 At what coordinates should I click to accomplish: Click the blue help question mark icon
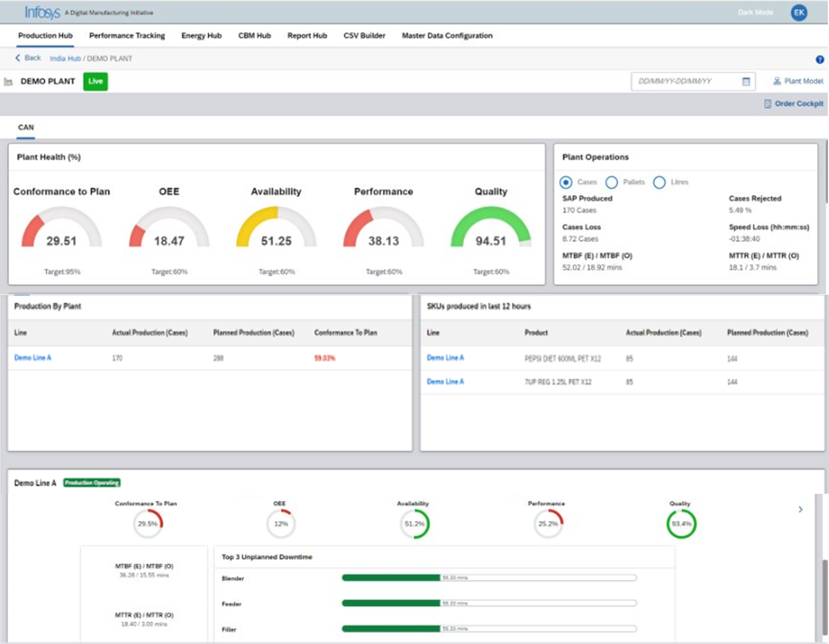tap(820, 59)
